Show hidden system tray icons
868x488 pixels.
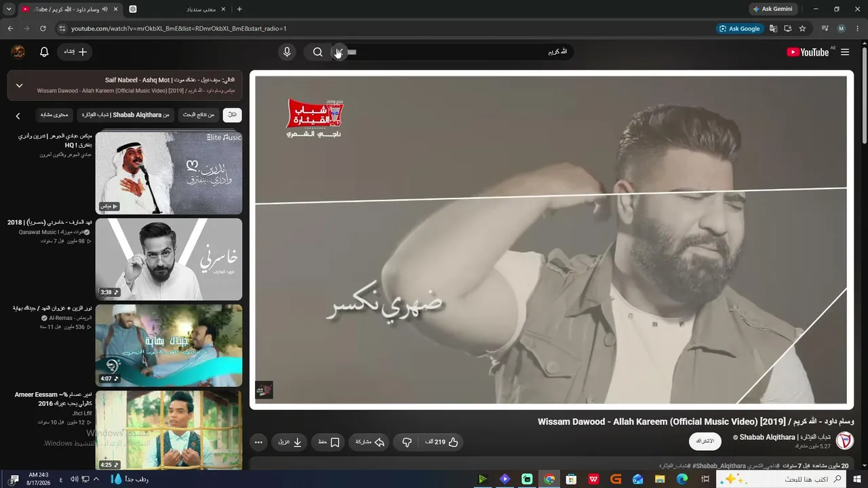96,479
